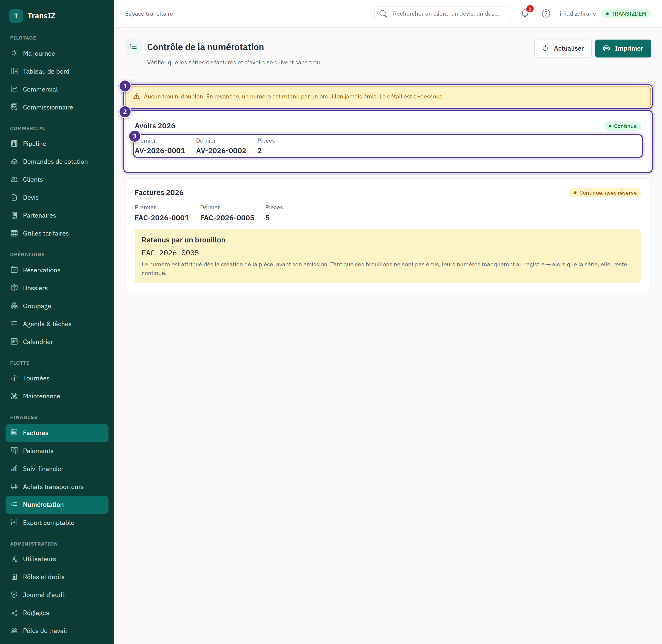Screen dimensions: 662x644
Task: Click the Groupage boxes icon
Action: [14, 306]
